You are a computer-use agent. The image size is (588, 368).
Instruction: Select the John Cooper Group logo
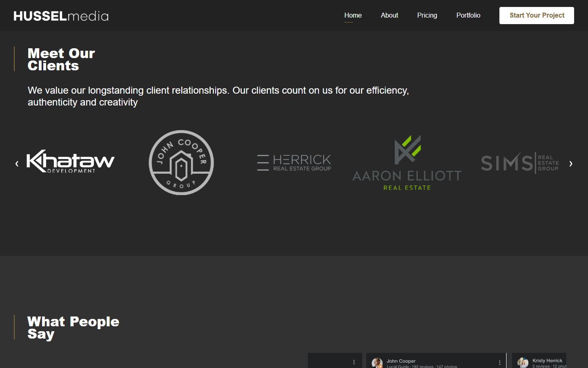click(x=181, y=162)
